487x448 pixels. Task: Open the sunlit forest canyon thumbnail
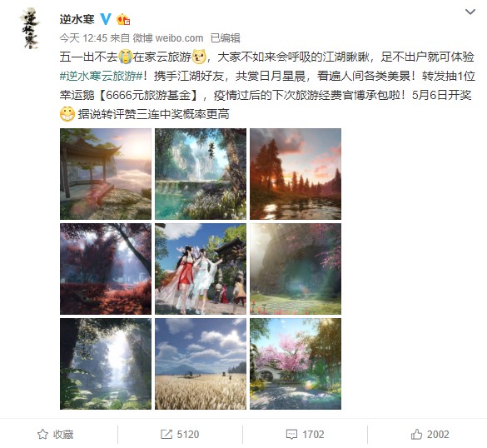point(106,364)
